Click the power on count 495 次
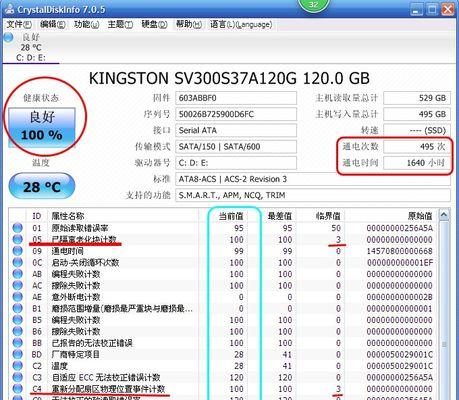459x400 pixels. pos(417,147)
